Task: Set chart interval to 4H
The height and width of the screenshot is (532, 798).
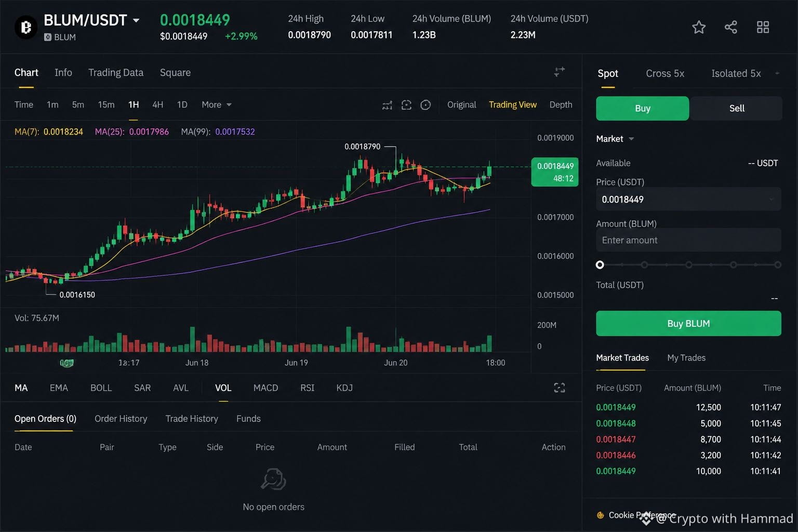Action: (157, 104)
